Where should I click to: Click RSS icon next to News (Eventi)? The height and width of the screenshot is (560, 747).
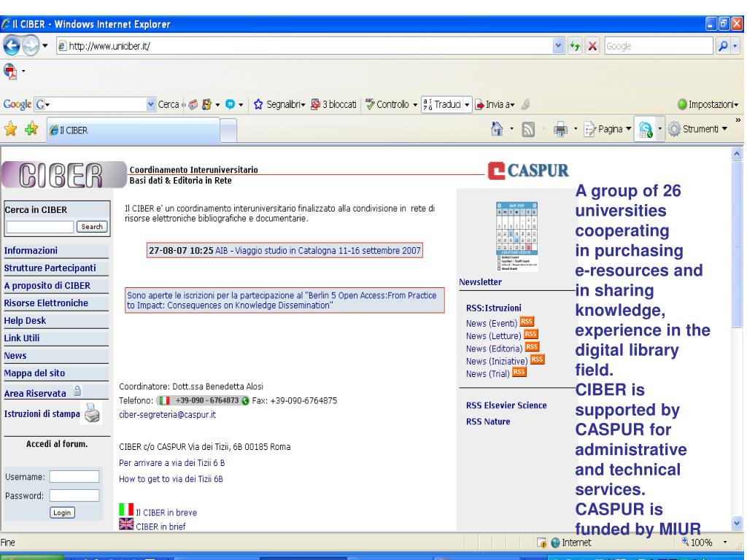(527, 322)
